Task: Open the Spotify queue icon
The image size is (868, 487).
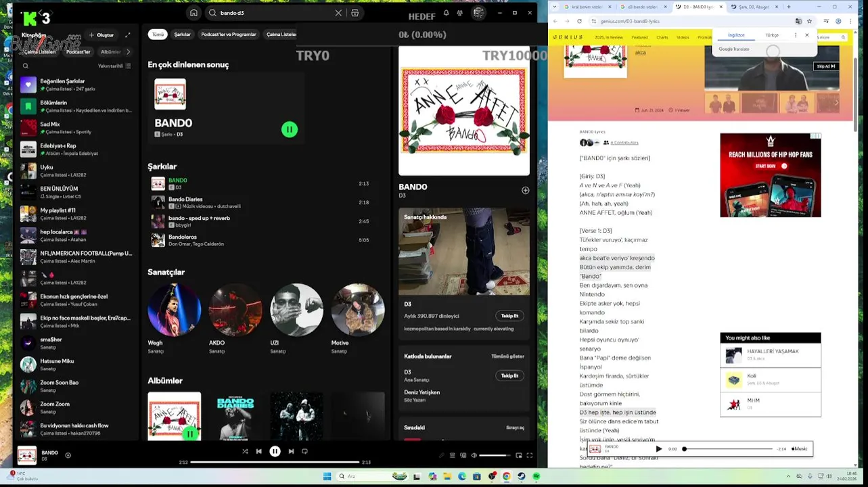Action: [x=453, y=455]
